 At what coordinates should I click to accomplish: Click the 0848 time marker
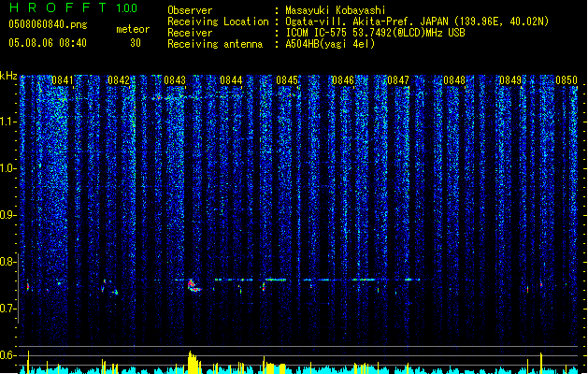pyautogui.click(x=454, y=80)
